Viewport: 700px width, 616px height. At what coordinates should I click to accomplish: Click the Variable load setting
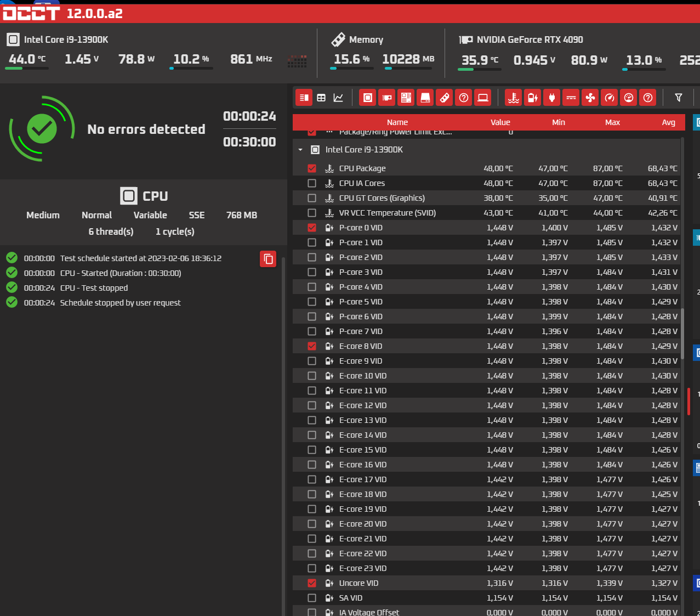click(150, 215)
